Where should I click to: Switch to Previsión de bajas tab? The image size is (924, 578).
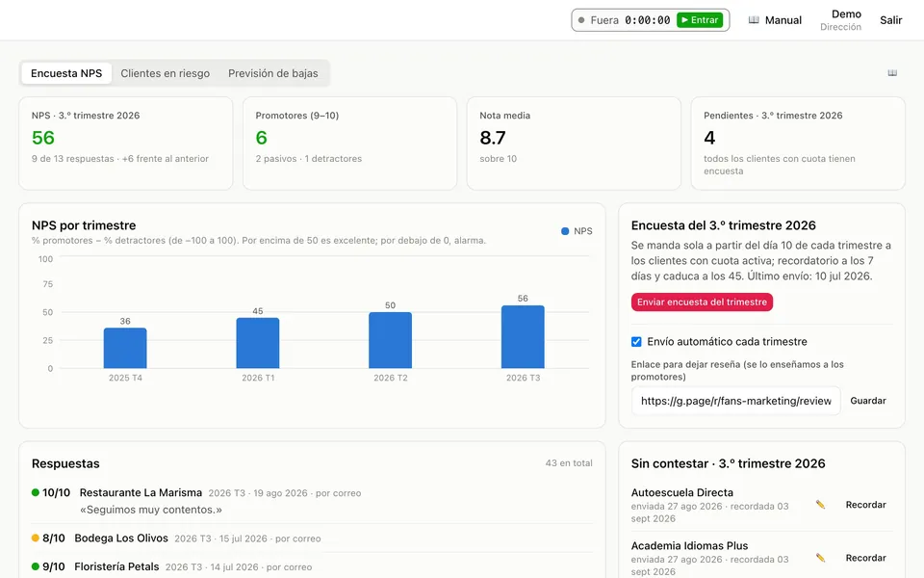(x=272, y=73)
